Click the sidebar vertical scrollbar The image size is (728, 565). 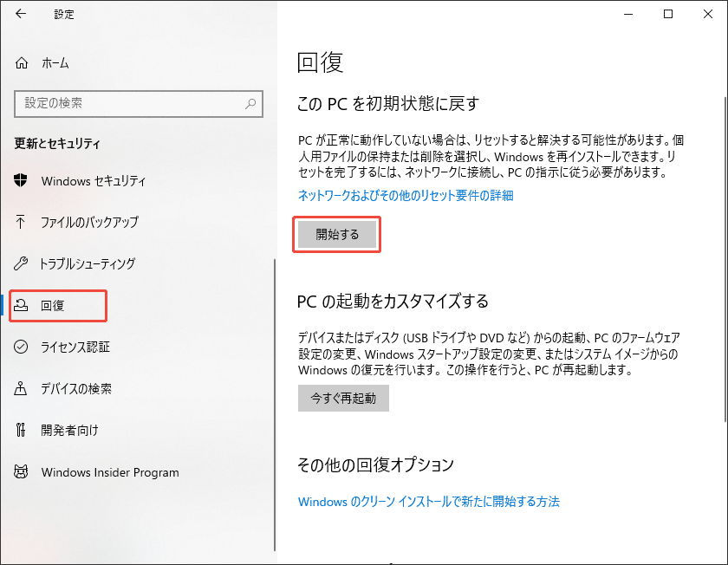point(275,404)
